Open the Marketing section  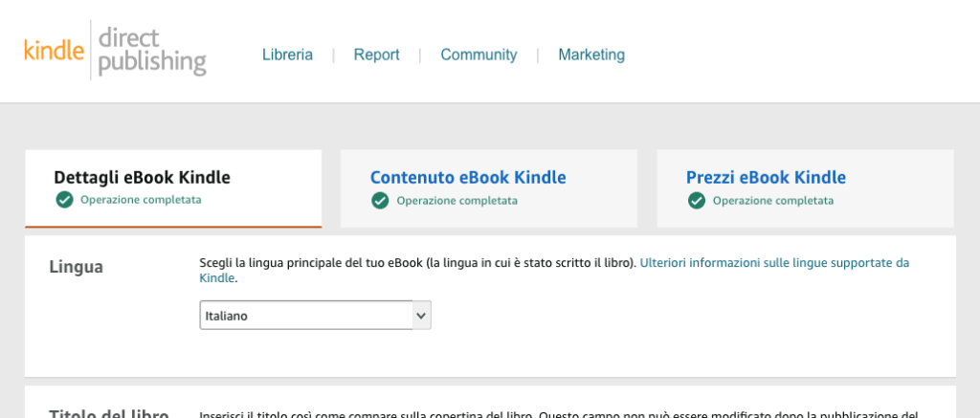[591, 55]
